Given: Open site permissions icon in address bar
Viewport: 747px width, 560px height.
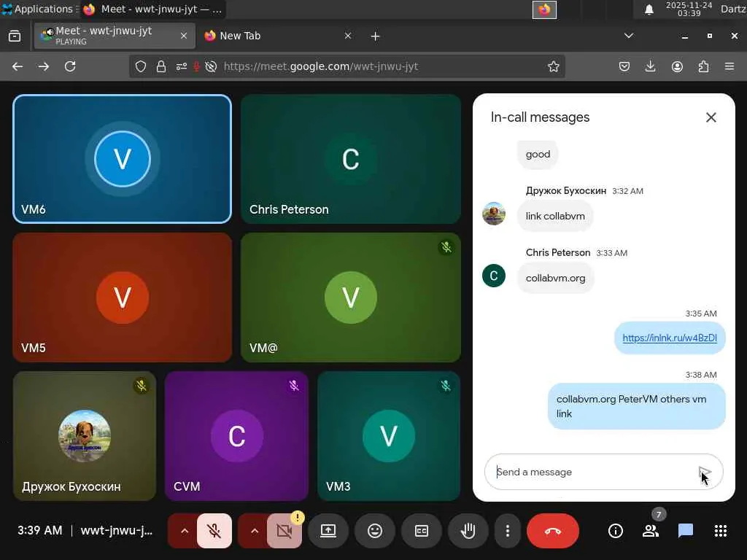Looking at the screenshot, I should [182, 66].
